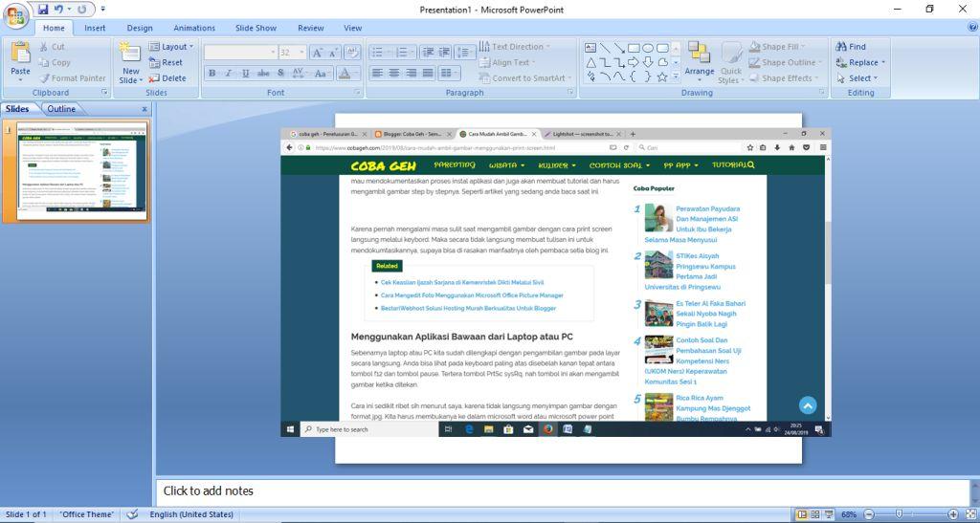Open the font size dropdown

click(x=301, y=53)
